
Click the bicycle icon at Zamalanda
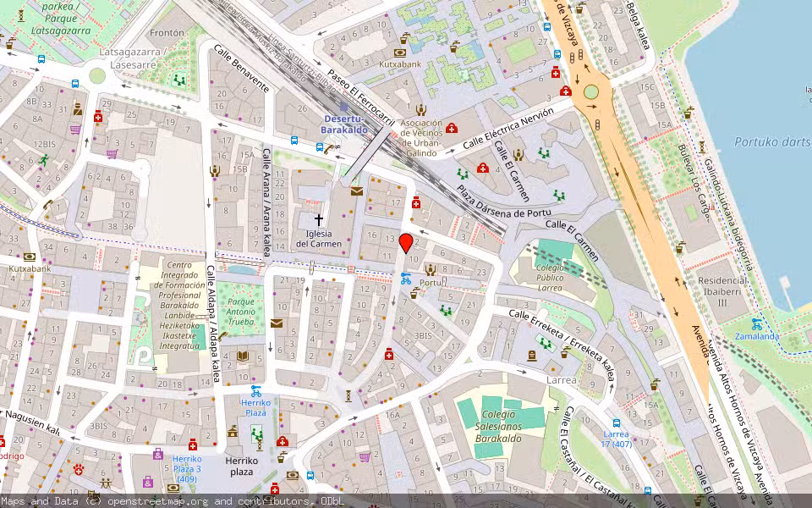click(x=759, y=323)
